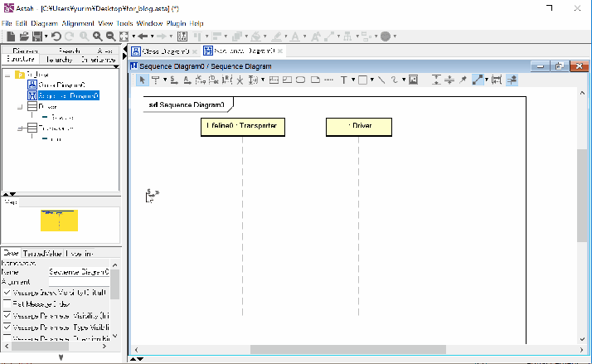This screenshot has height=364, width=592.
Task: Open the back navigation history dropdown
Action: point(153,36)
